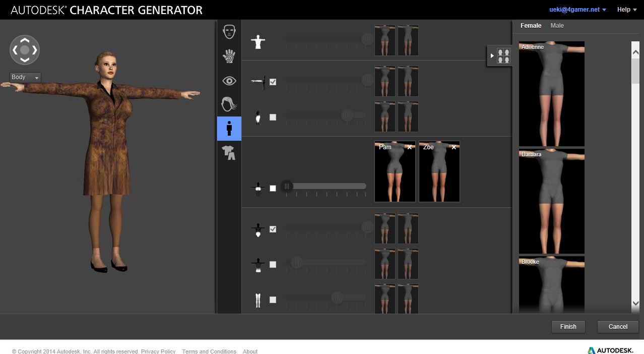The height and width of the screenshot is (354, 644).
Task: Click the first thumbnail in the full-body row
Action: pos(385,40)
